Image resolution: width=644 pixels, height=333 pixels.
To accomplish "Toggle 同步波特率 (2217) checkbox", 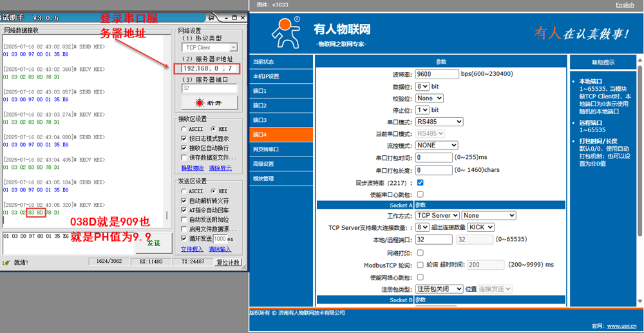I will point(420,182).
